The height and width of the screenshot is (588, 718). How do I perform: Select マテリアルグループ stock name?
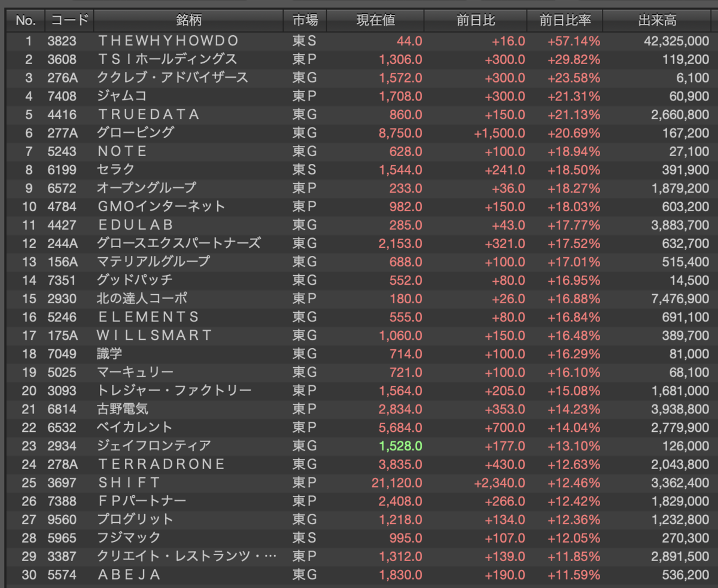point(154,261)
